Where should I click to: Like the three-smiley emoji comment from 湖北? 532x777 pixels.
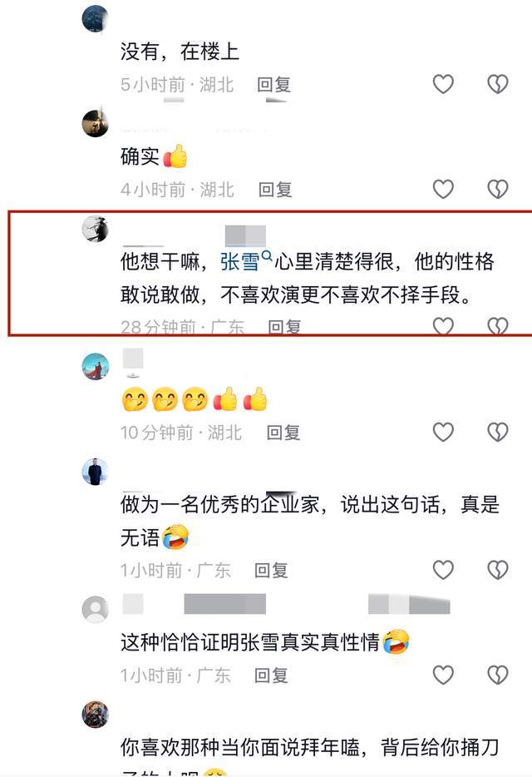click(x=443, y=432)
